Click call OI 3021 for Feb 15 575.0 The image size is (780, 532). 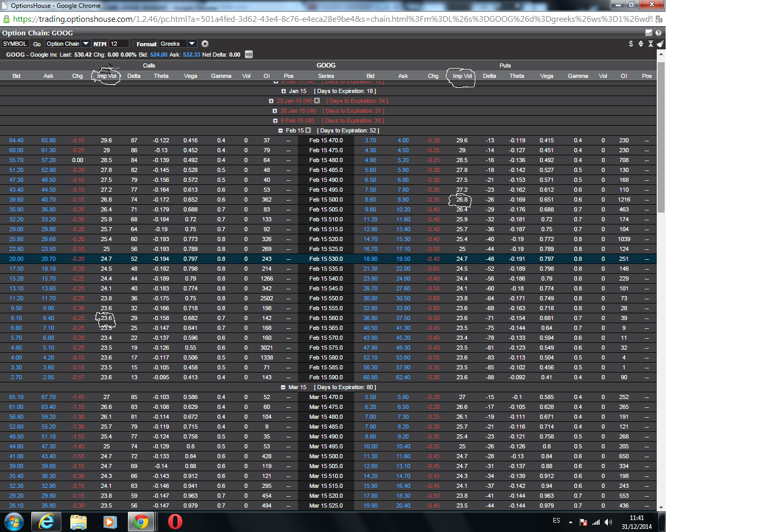267,348
